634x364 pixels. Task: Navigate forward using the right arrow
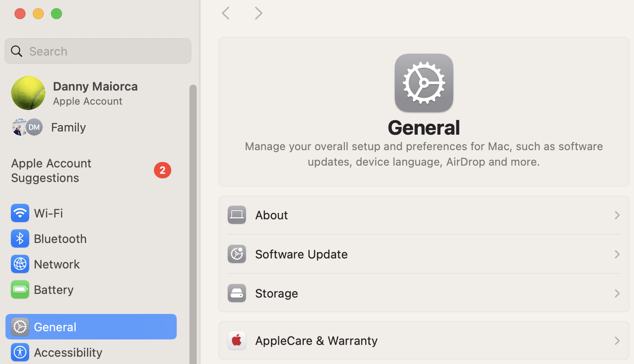[258, 13]
